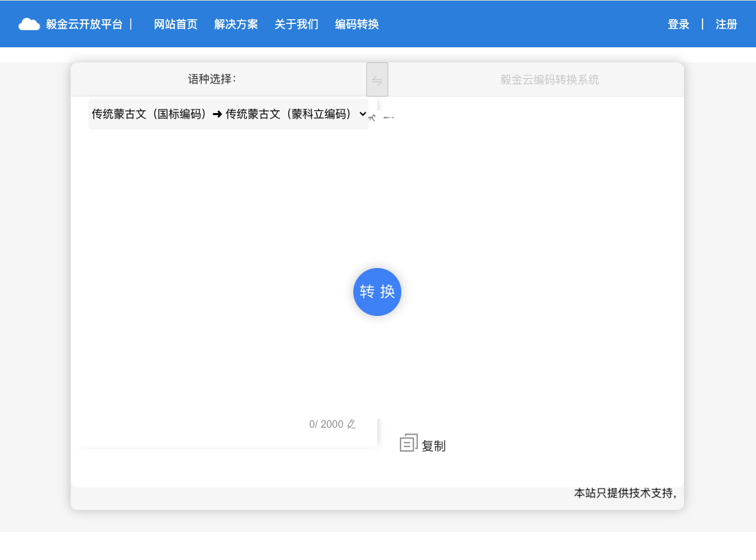
Task: Click the chevron on the language selection box
Action: [x=362, y=114]
